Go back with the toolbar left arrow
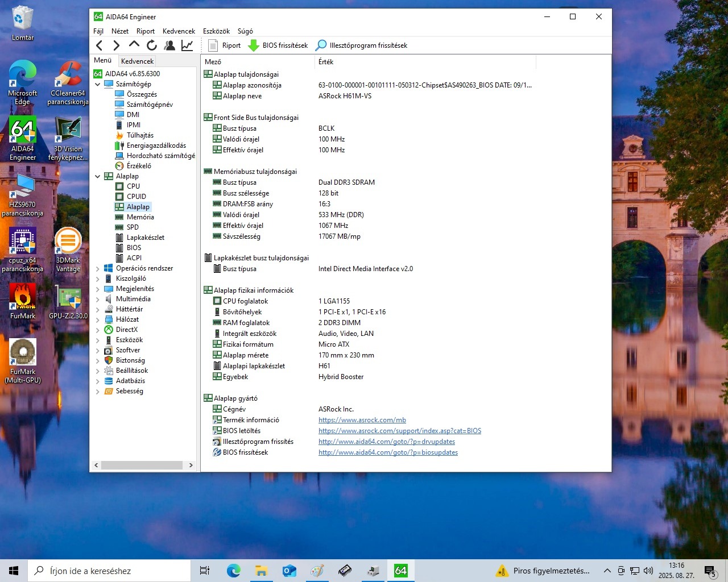Viewport: 728px width, 582px height. tap(100, 45)
